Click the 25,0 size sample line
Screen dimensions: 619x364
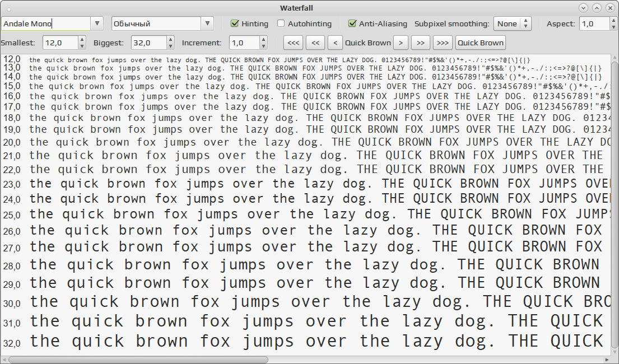pyautogui.click(x=320, y=214)
